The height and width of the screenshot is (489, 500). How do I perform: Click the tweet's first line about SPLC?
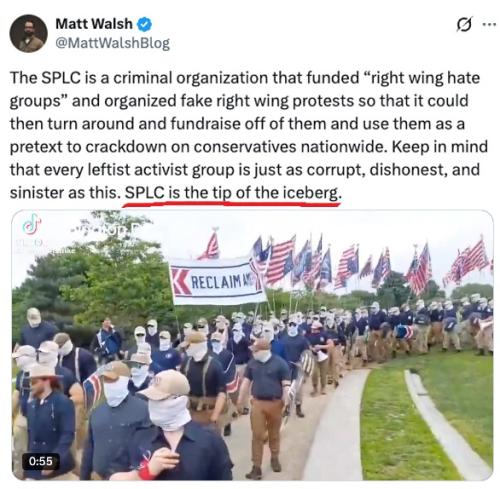point(245,78)
